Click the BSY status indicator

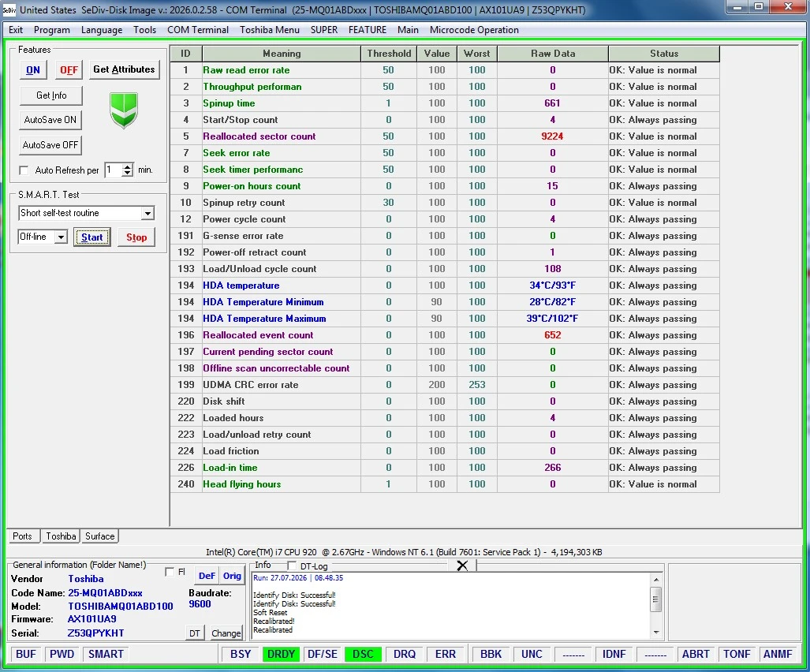(241, 654)
